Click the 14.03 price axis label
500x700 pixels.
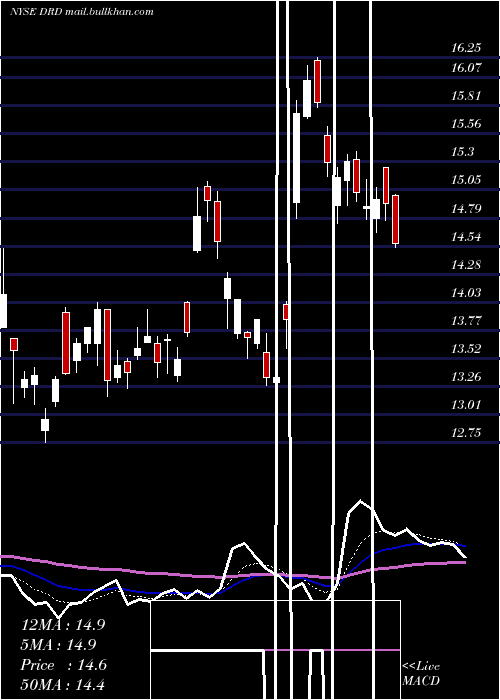[x=466, y=293]
